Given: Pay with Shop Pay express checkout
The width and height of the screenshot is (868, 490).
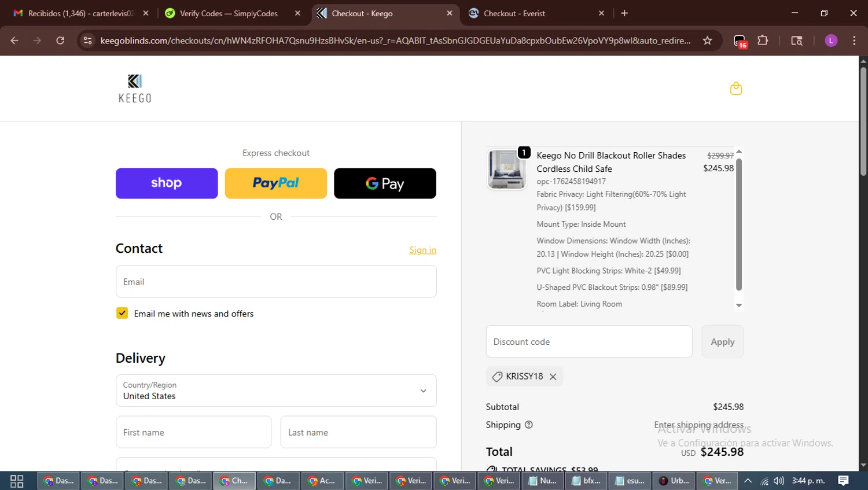Looking at the screenshot, I should tap(167, 183).
